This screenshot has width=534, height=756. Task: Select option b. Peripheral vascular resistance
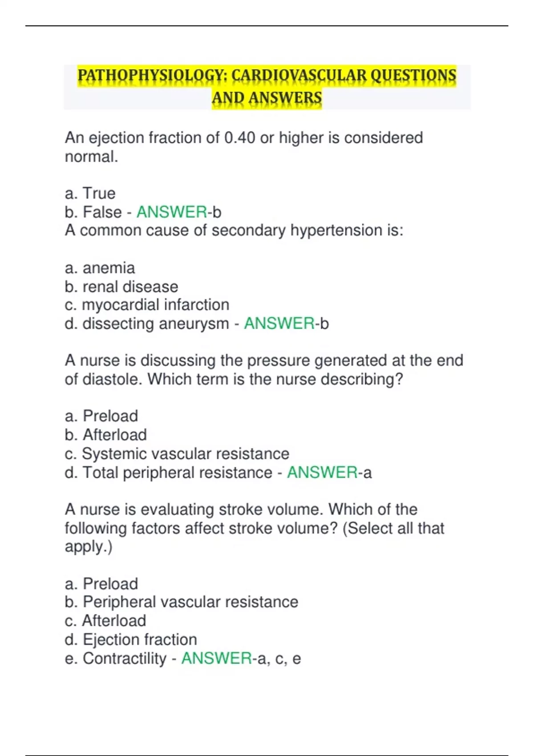click(182, 602)
